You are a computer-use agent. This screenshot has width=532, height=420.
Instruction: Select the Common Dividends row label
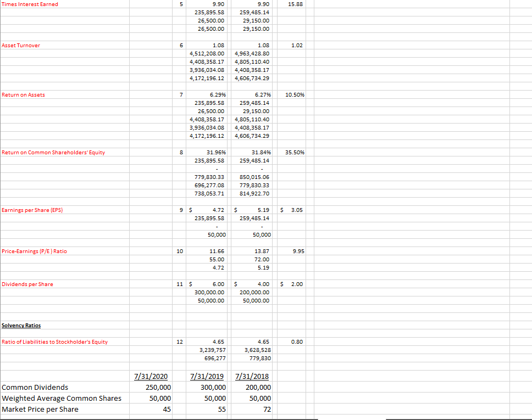(34, 387)
